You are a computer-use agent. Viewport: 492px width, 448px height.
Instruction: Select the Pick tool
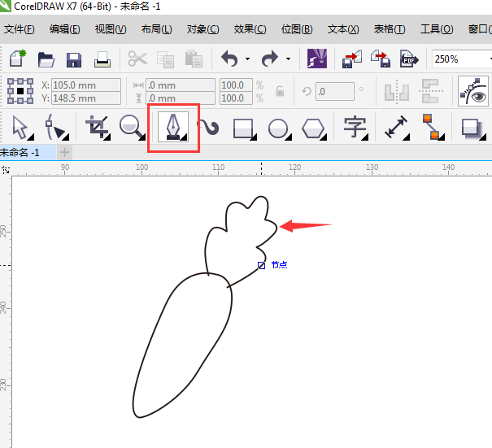pos(21,128)
